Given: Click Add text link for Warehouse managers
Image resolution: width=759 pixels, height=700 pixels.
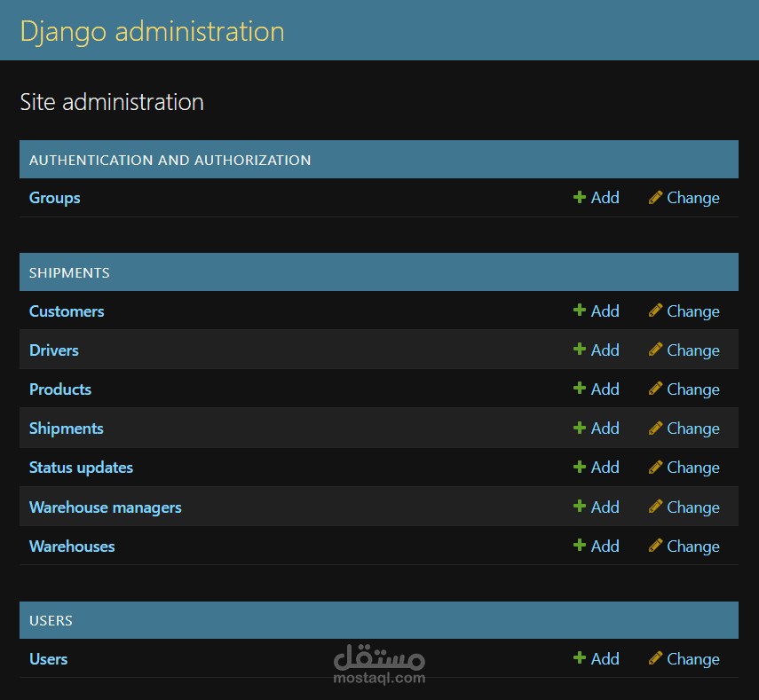Looking at the screenshot, I should pyautogui.click(x=605, y=507).
